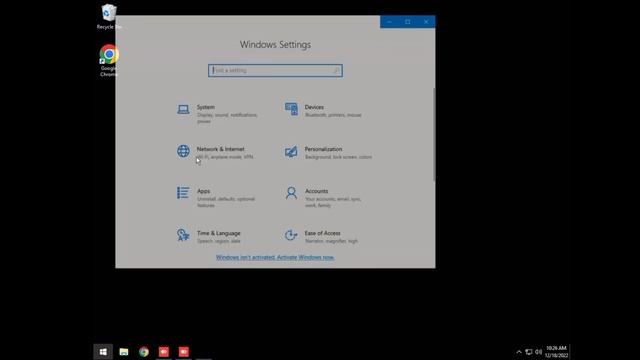This screenshot has width=640, height=360.
Task: Open the Apps list icon
Action: (x=183, y=193)
